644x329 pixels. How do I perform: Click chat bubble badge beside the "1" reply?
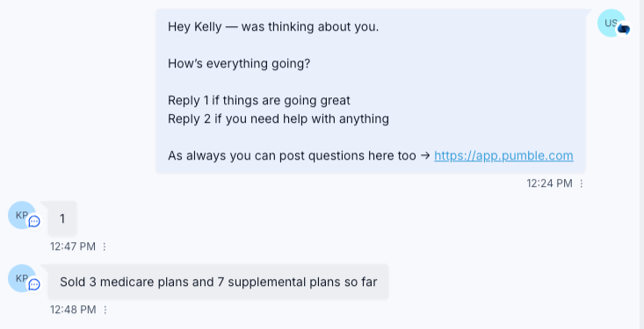(x=34, y=221)
